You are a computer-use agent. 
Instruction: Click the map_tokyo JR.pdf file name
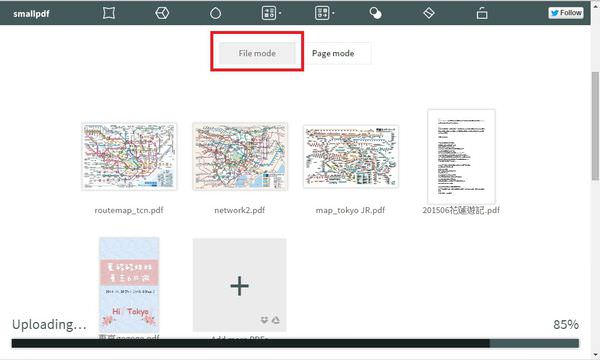pyautogui.click(x=350, y=210)
